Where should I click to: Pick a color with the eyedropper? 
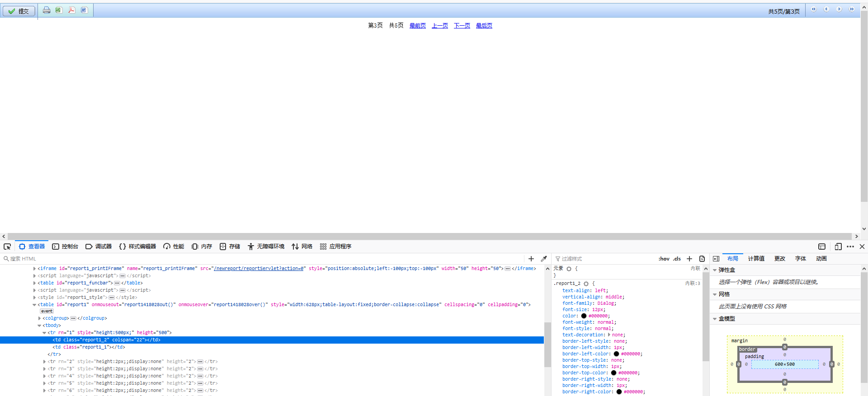tap(544, 259)
